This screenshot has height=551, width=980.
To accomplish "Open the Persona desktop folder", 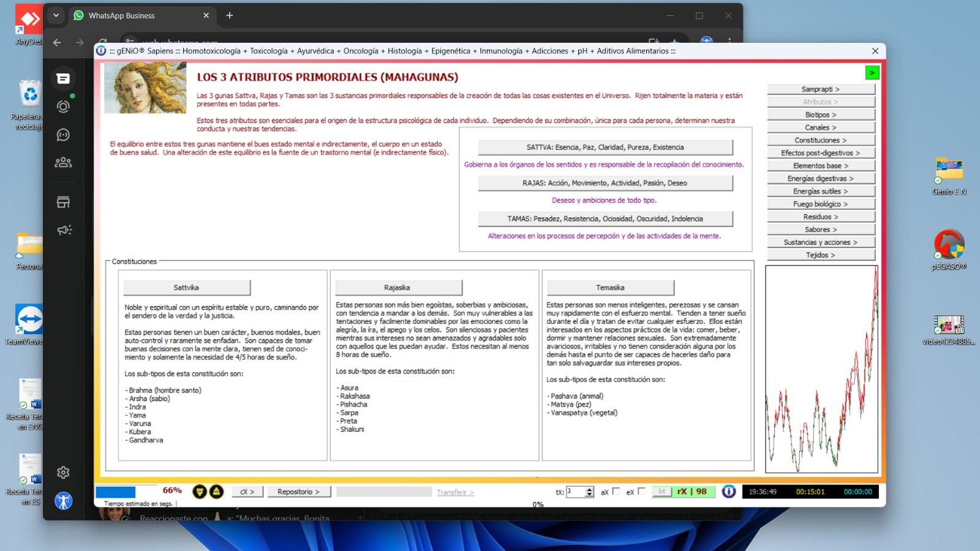I will tap(28, 251).
